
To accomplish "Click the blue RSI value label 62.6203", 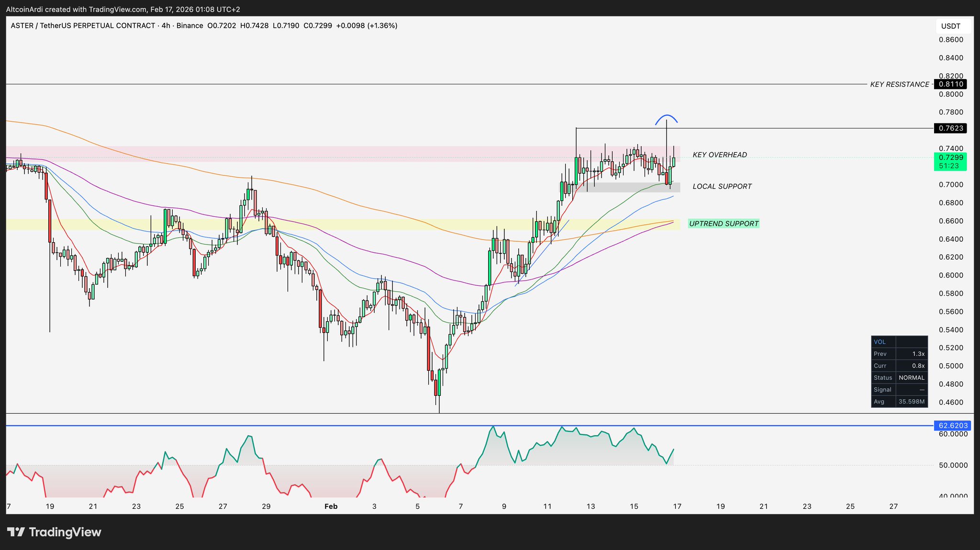I will (x=953, y=426).
